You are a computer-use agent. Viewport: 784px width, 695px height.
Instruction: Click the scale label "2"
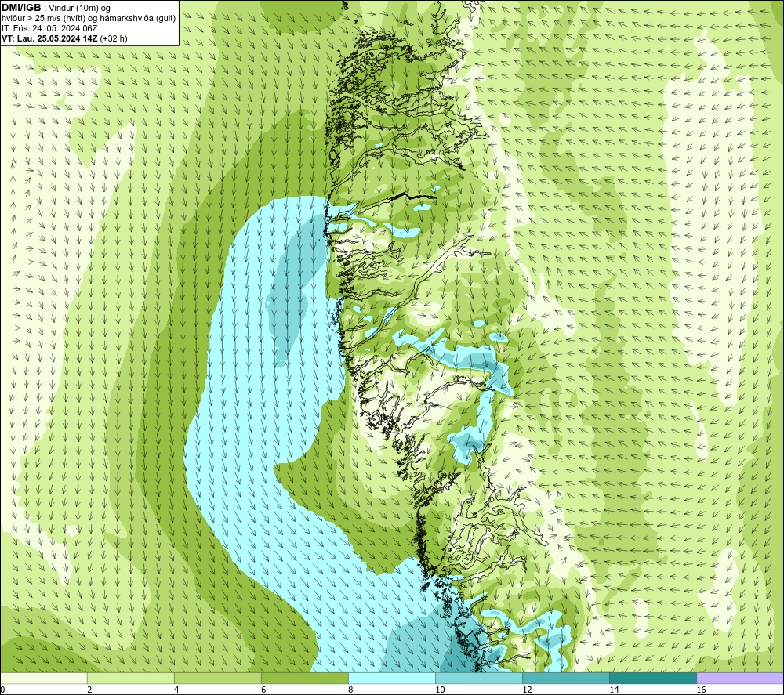pyautogui.click(x=89, y=690)
